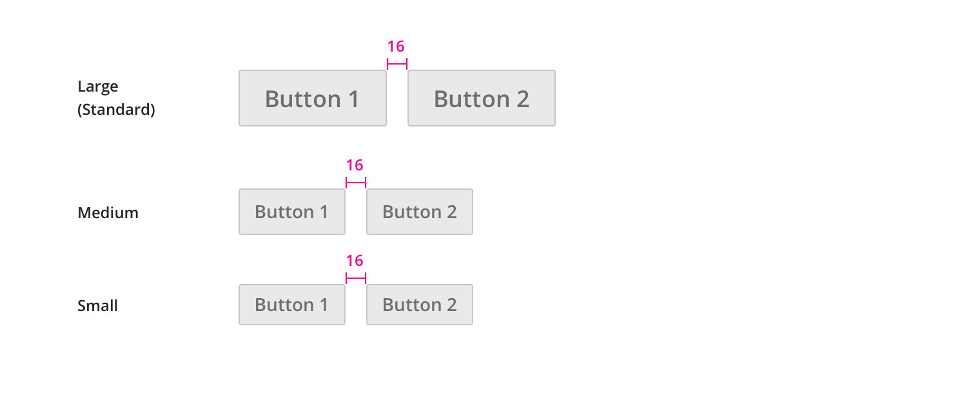Image resolution: width=980 pixels, height=395 pixels.
Task: Click the 'Medium' row label
Action: 108,212
